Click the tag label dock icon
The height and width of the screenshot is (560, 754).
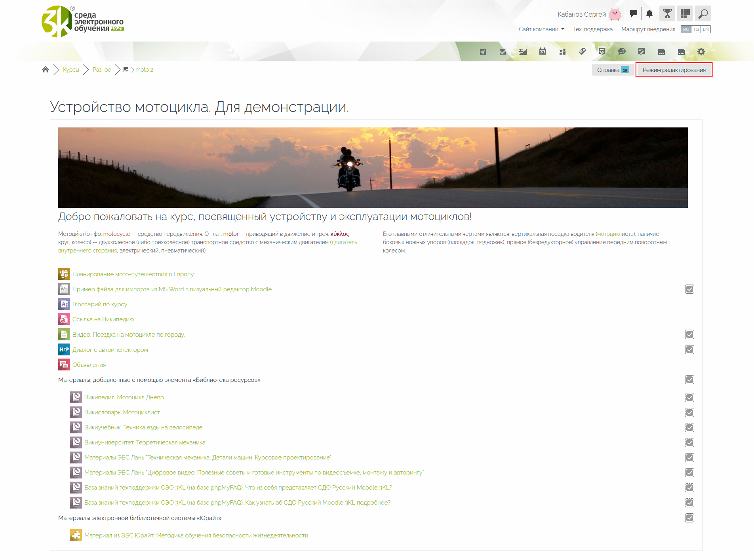(x=582, y=51)
